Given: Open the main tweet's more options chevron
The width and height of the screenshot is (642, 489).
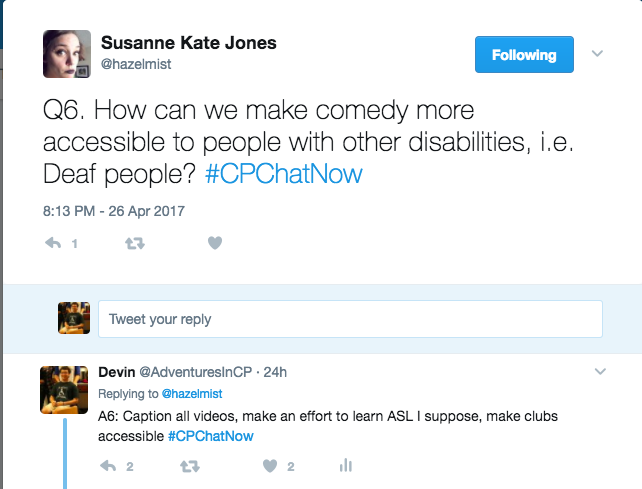Looking at the screenshot, I should click(598, 53).
